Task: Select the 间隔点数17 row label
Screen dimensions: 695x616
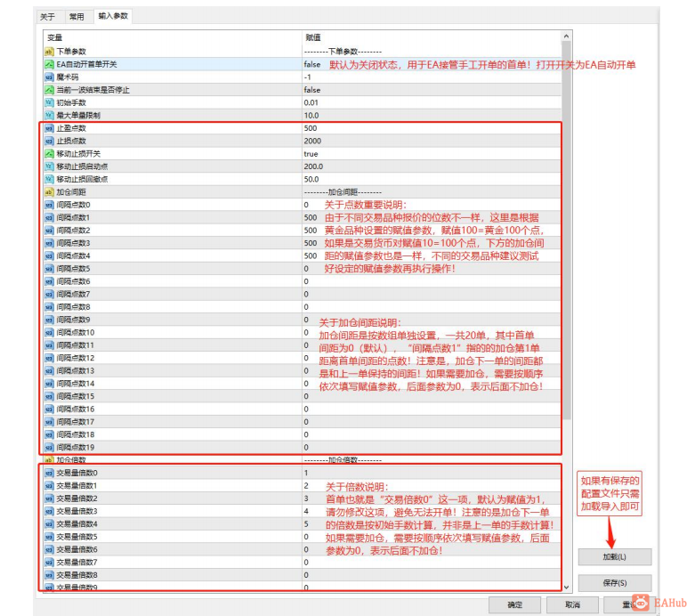Action: (x=76, y=422)
